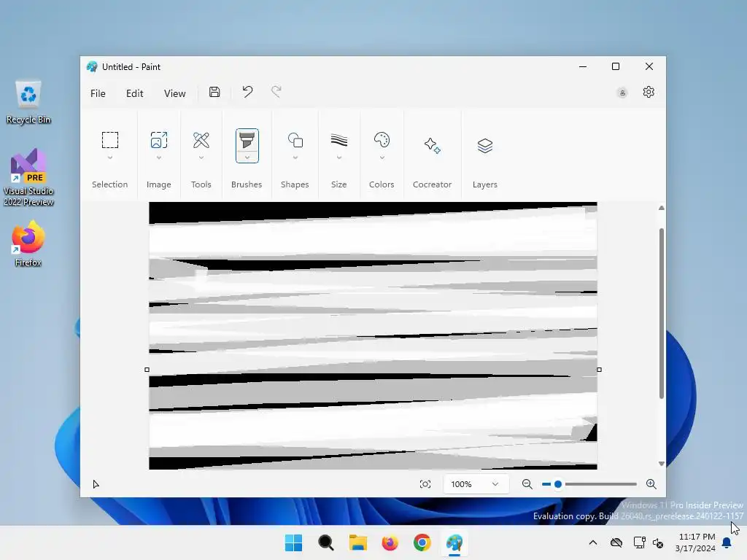
Task: Click the scrollbar down arrow
Action: 661,463
